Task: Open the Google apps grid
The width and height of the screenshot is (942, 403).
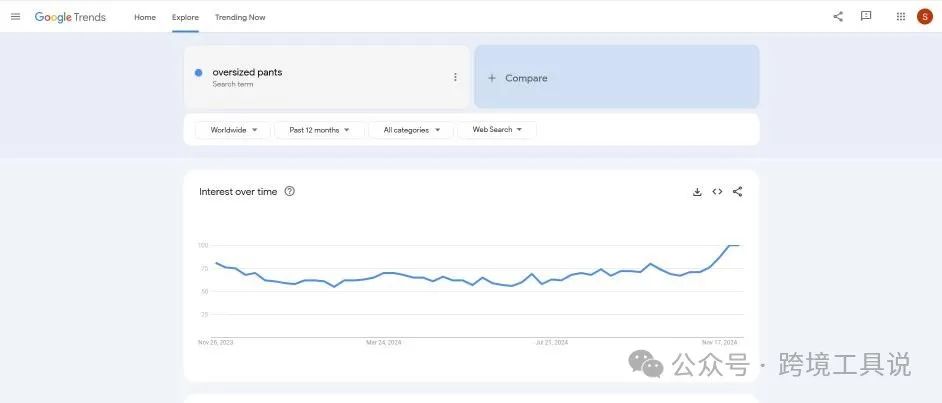Action: 900,16
